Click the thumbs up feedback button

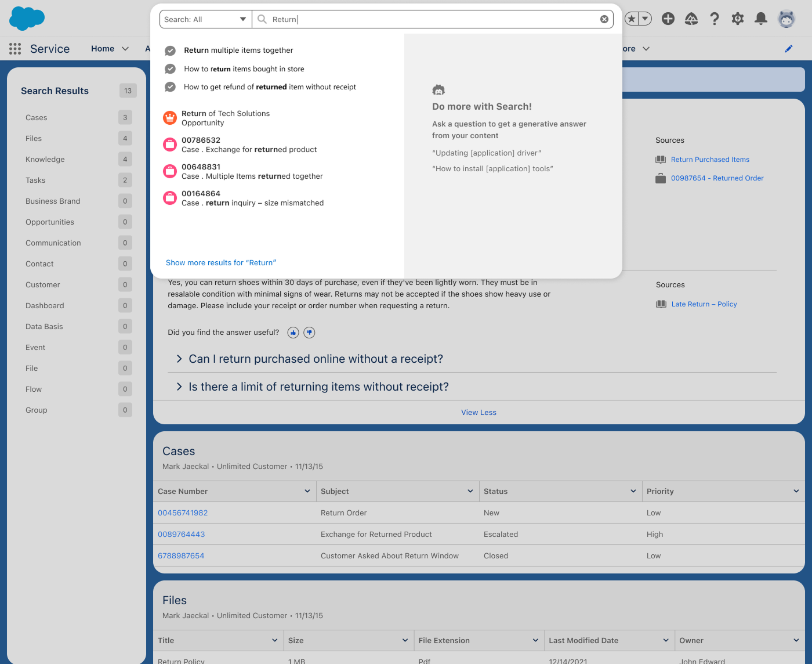point(293,333)
